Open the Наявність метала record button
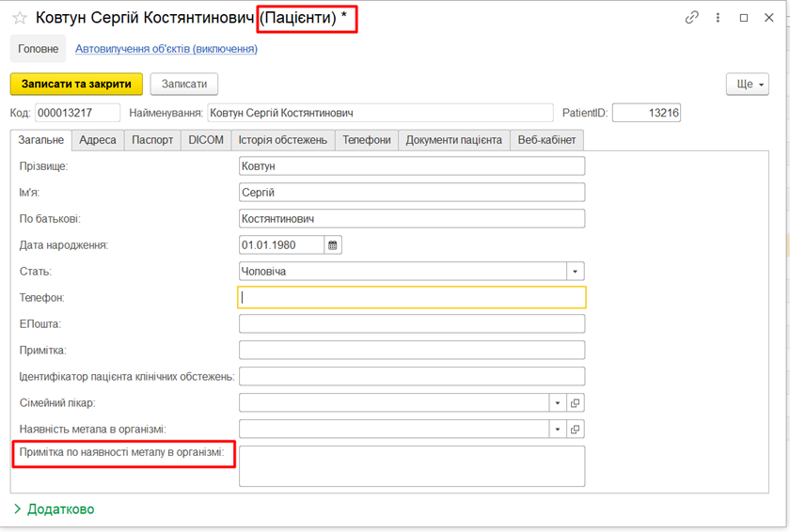 coord(576,430)
